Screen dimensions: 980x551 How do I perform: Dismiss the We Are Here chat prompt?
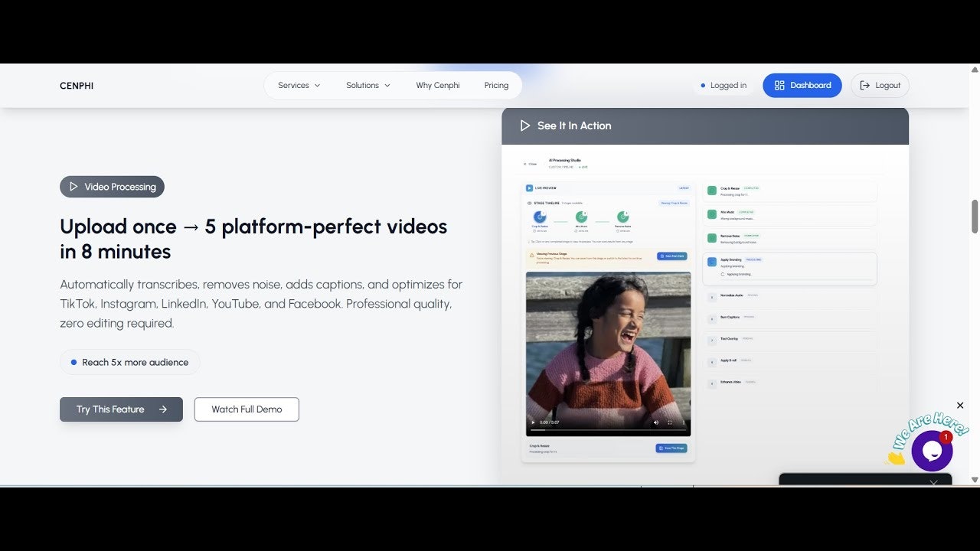point(960,406)
